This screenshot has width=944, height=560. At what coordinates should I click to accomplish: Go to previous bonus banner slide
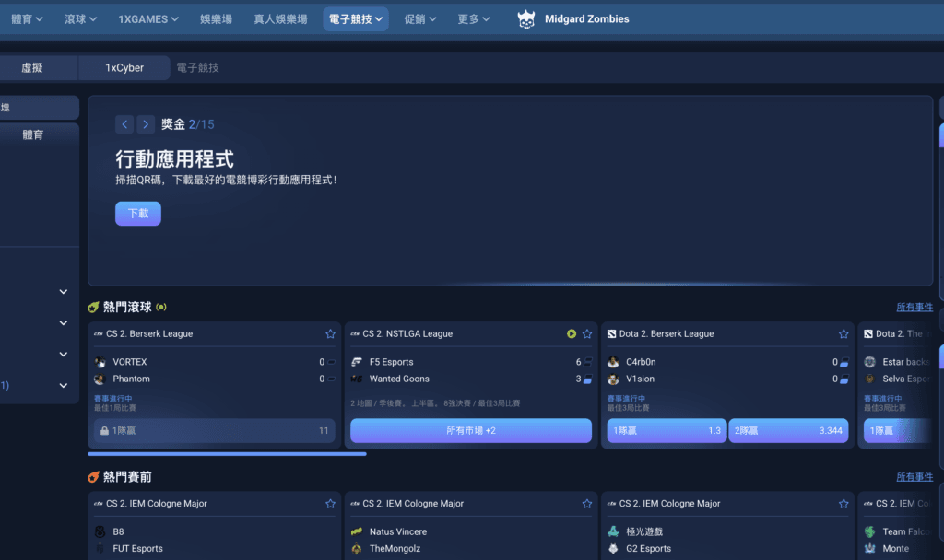[x=124, y=124]
